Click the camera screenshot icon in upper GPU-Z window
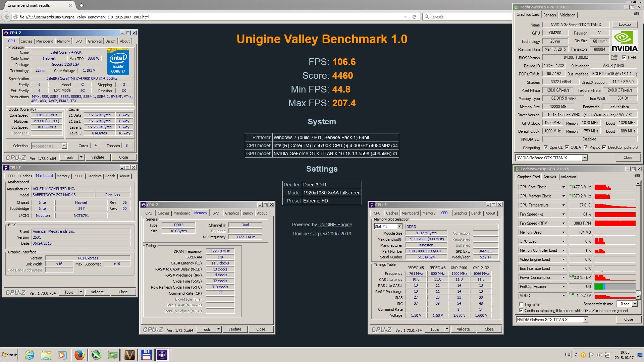This screenshot has width=644, height=362. pos(636,14)
